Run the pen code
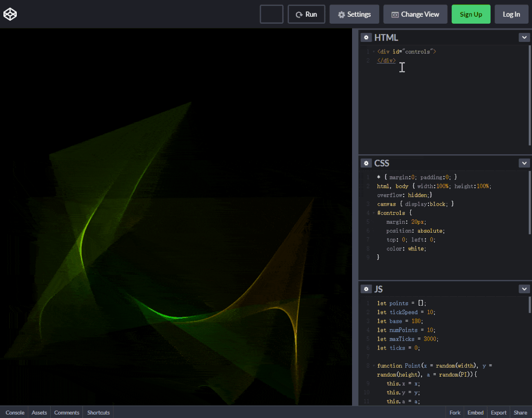This screenshot has height=418, width=532. pos(306,14)
